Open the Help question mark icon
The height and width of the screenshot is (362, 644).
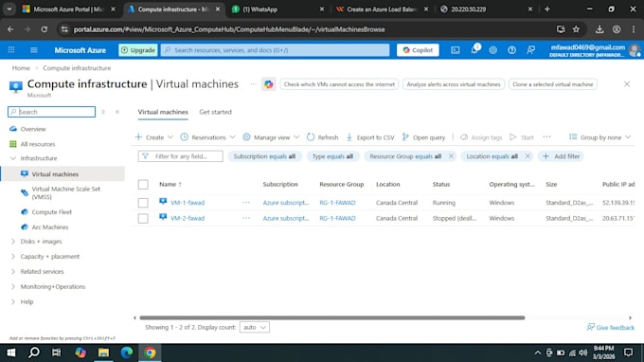pos(511,50)
